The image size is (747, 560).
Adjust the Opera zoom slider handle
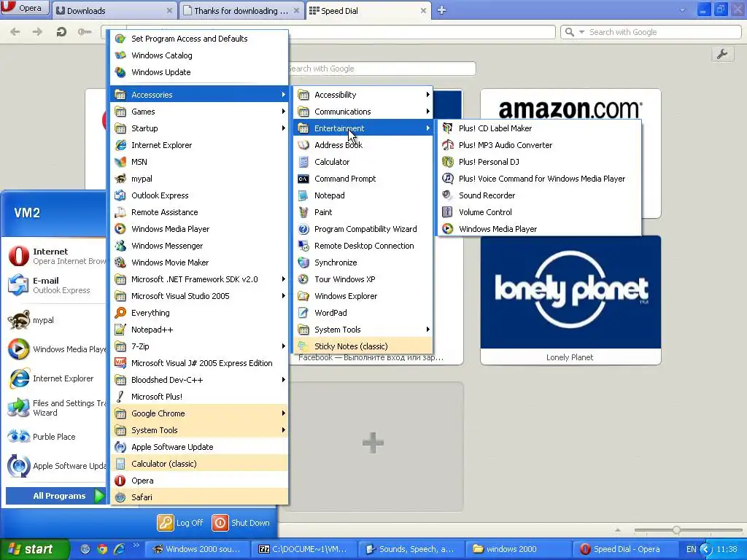coord(676,530)
